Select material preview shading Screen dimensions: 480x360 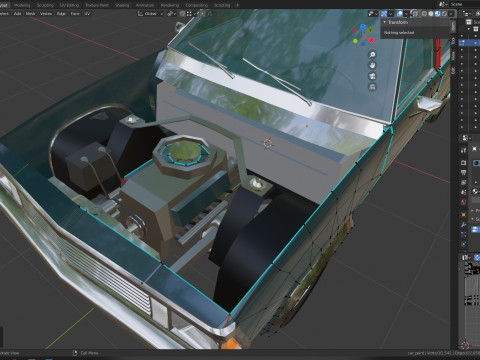[438, 14]
